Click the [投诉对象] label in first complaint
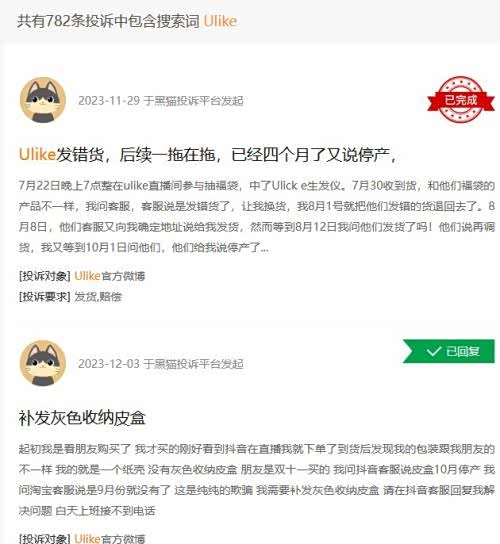 point(45,276)
